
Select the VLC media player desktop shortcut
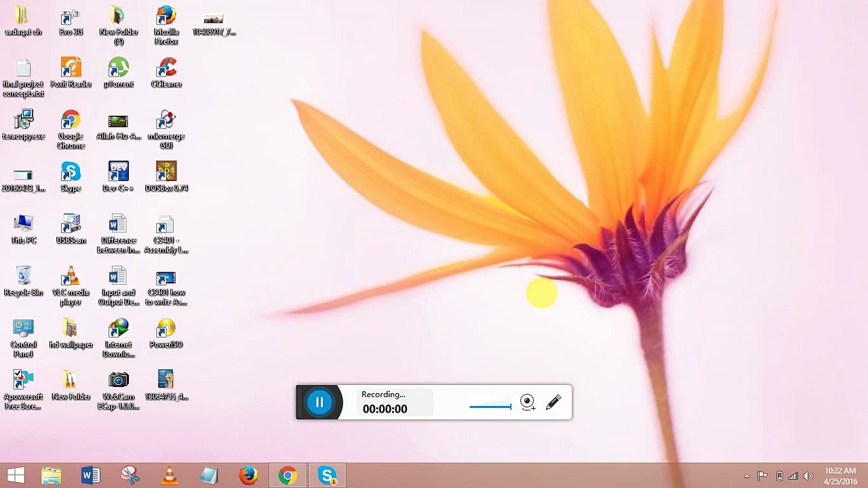click(71, 287)
